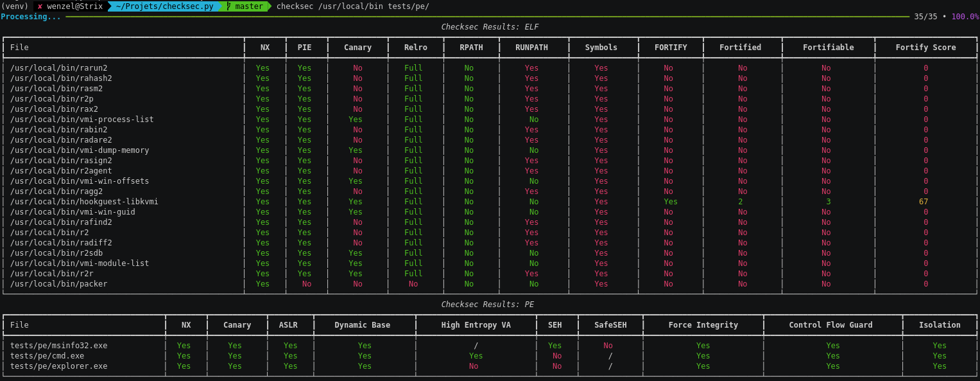Select the tests/pe/msinfo32.exe file entry

(59, 346)
